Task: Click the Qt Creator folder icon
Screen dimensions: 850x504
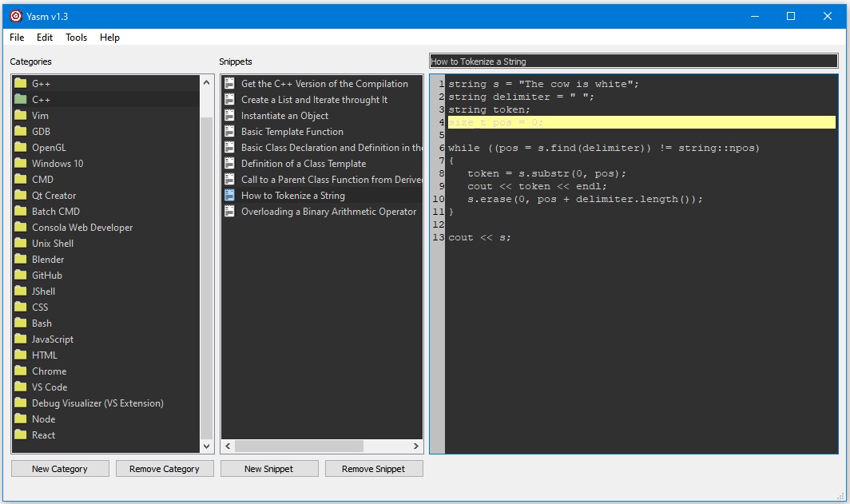Action: click(x=21, y=195)
